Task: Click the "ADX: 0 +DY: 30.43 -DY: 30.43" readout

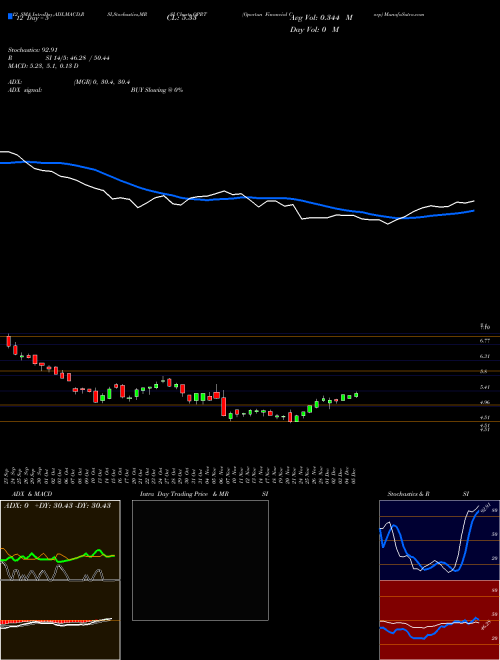Action: [57, 505]
